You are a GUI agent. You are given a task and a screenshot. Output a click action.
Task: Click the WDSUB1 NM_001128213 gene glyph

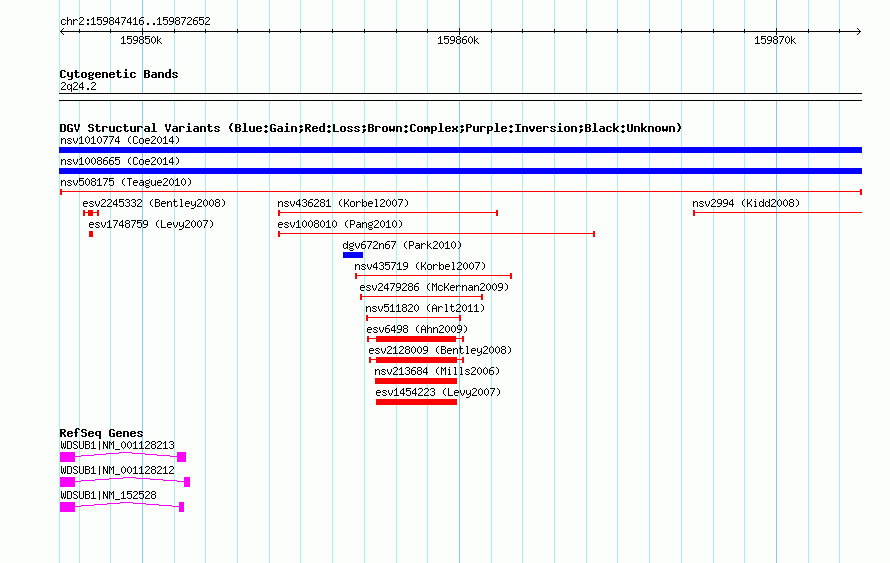click(x=123, y=456)
